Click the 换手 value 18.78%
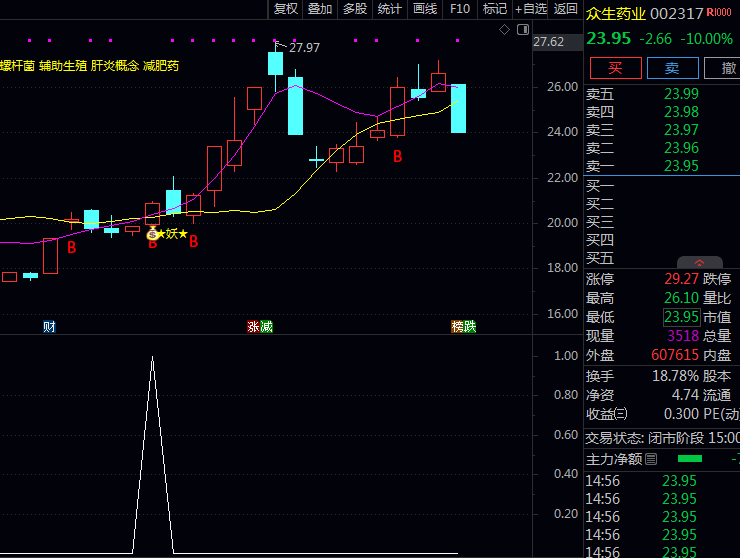The image size is (740, 558). [x=675, y=376]
